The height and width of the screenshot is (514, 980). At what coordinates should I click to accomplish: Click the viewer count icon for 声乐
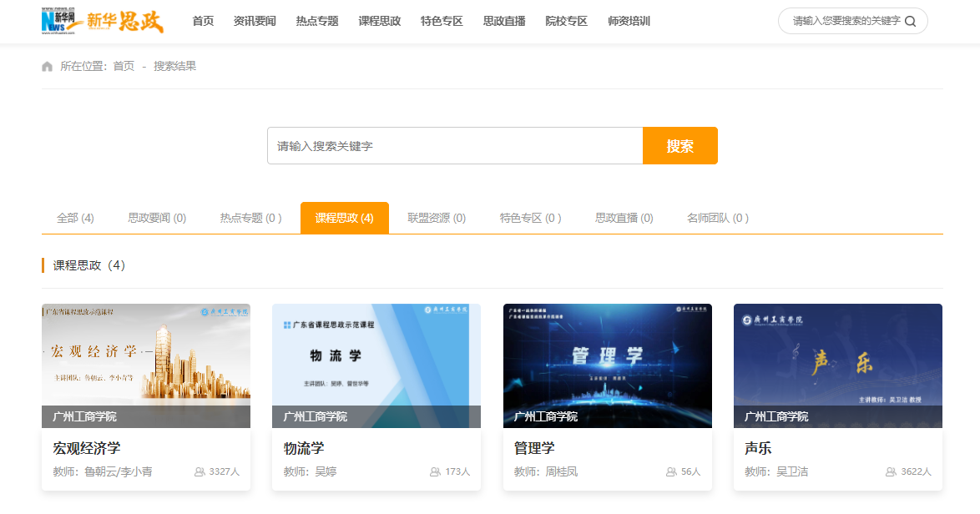(891, 472)
